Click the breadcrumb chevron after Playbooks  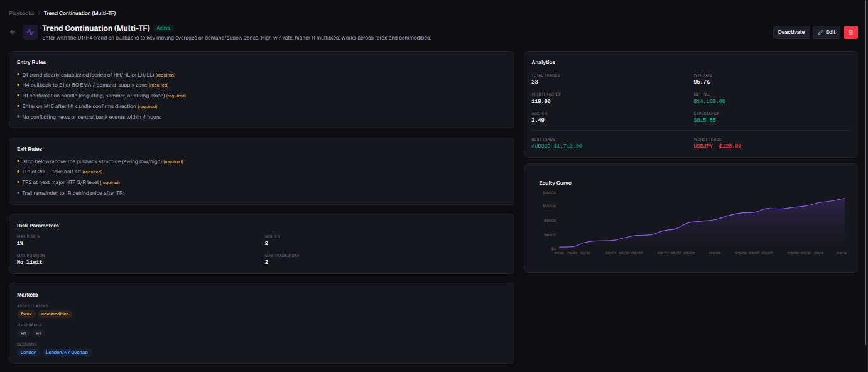(39, 13)
